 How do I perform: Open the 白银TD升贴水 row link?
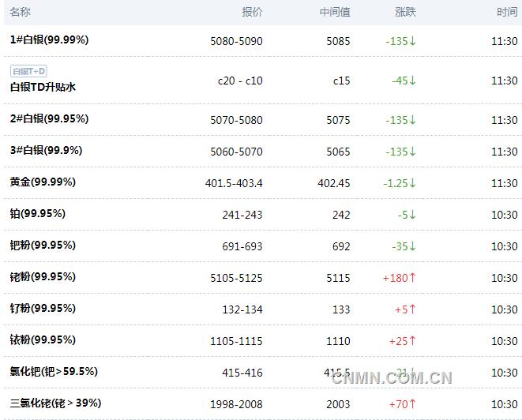(43, 87)
